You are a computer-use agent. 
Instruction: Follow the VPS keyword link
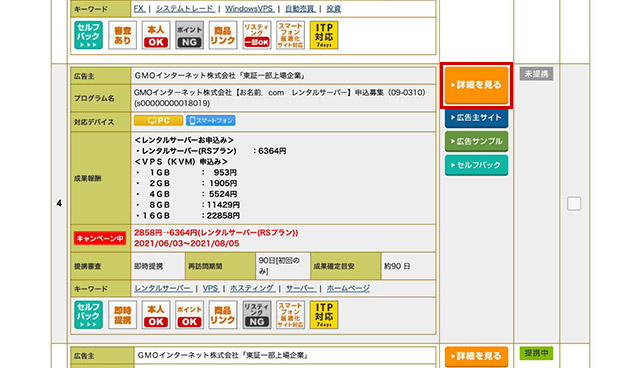[210, 288]
